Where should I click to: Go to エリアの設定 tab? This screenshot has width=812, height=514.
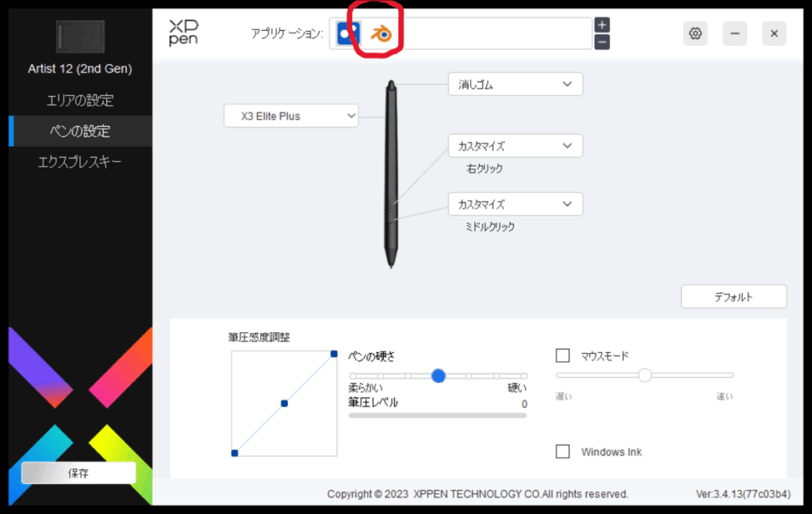[x=80, y=100]
